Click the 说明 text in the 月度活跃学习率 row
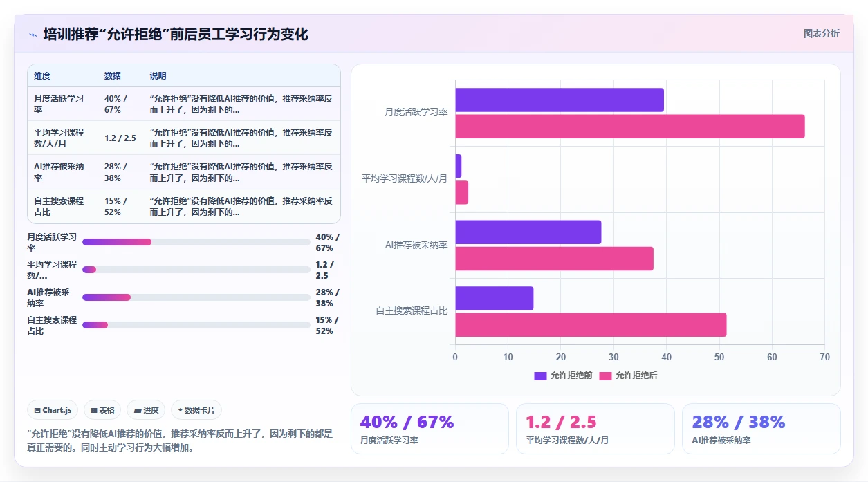Viewport: 868px width, 482px height. click(x=241, y=104)
